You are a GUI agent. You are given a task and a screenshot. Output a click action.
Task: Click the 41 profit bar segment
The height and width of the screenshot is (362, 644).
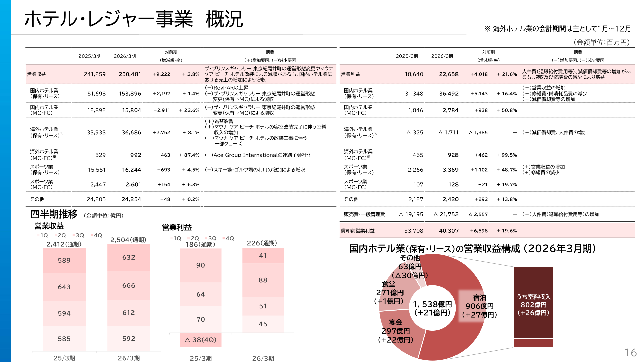point(263,256)
